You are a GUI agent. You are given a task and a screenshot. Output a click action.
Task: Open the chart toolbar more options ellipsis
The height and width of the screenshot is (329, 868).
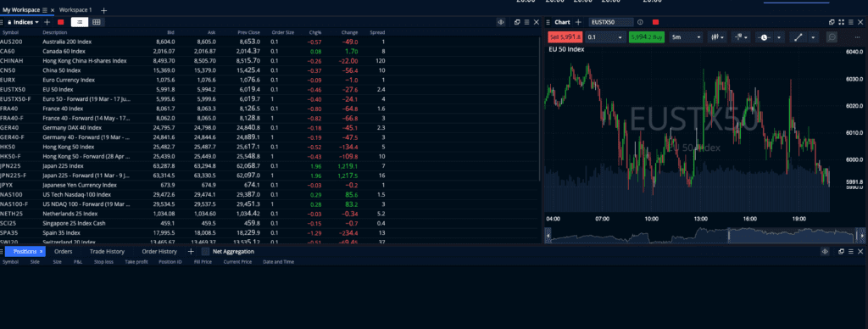(858, 37)
